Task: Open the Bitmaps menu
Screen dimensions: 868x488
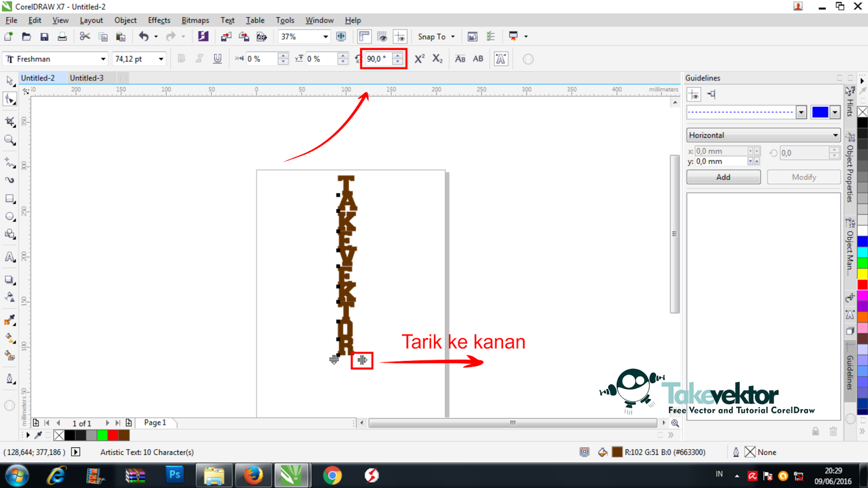Action: (195, 20)
